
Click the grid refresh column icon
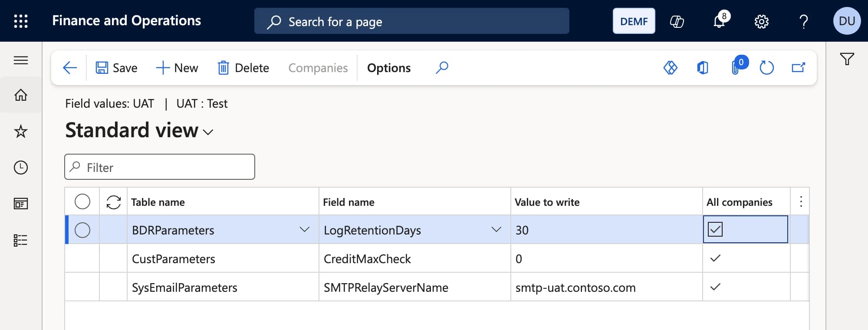pos(114,202)
